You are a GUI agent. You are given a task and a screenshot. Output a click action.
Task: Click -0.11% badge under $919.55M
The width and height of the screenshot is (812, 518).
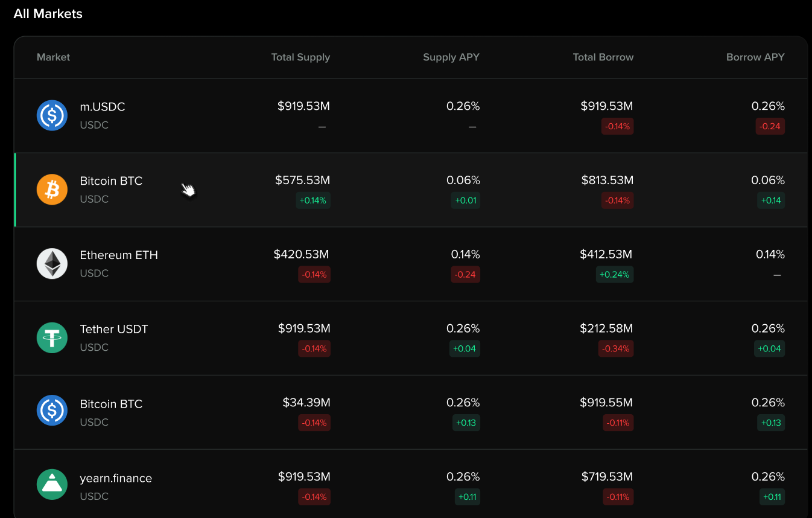tap(618, 423)
